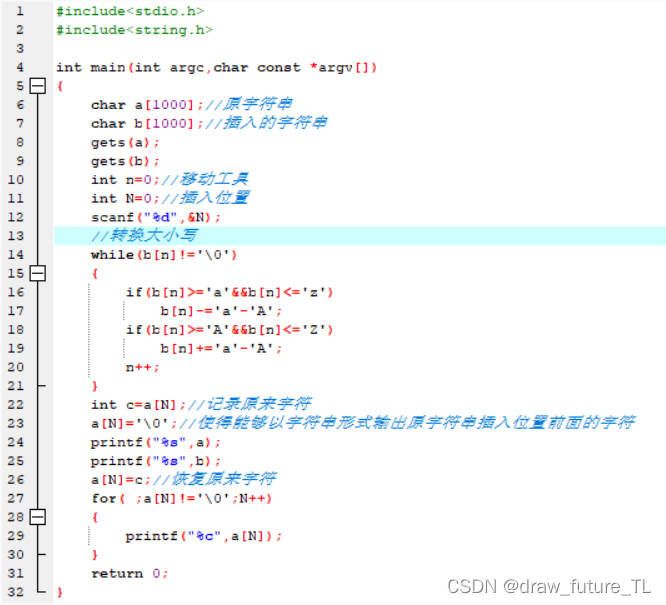
Task: Click on a[N]='\0'; statement
Action: coord(134,423)
